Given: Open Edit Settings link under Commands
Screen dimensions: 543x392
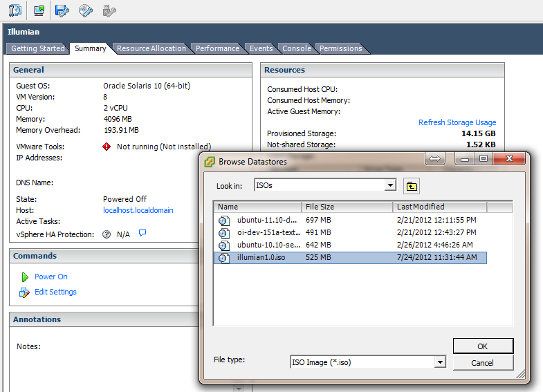Looking at the screenshot, I should (x=55, y=292).
